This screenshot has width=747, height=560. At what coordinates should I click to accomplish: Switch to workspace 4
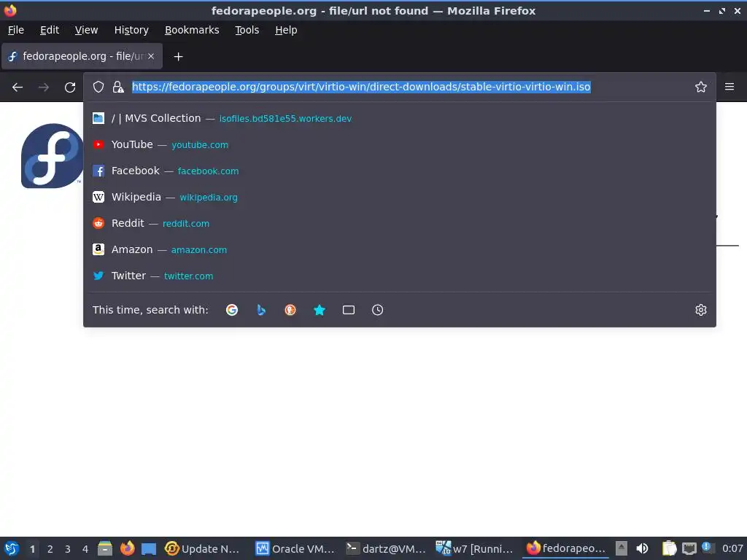coord(85,549)
